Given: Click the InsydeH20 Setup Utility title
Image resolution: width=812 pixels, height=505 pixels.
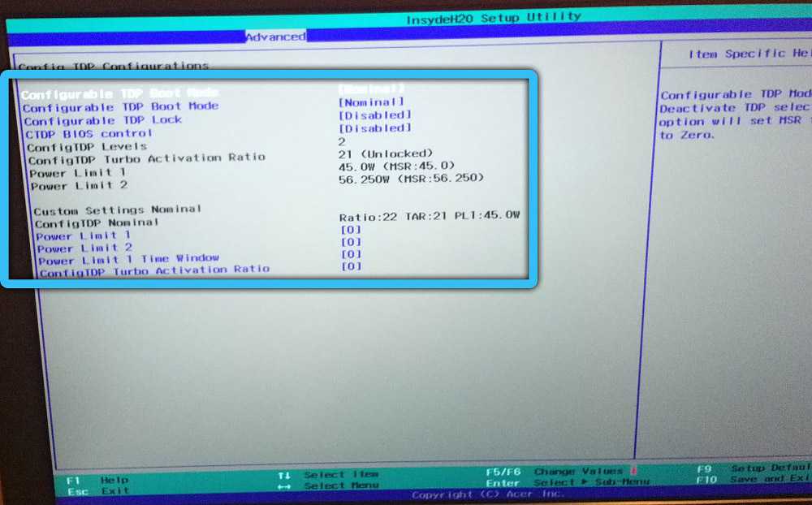Looking at the screenshot, I should (493, 16).
